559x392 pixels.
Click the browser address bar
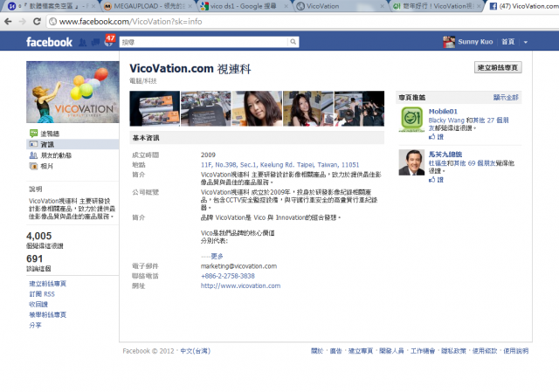303,22
